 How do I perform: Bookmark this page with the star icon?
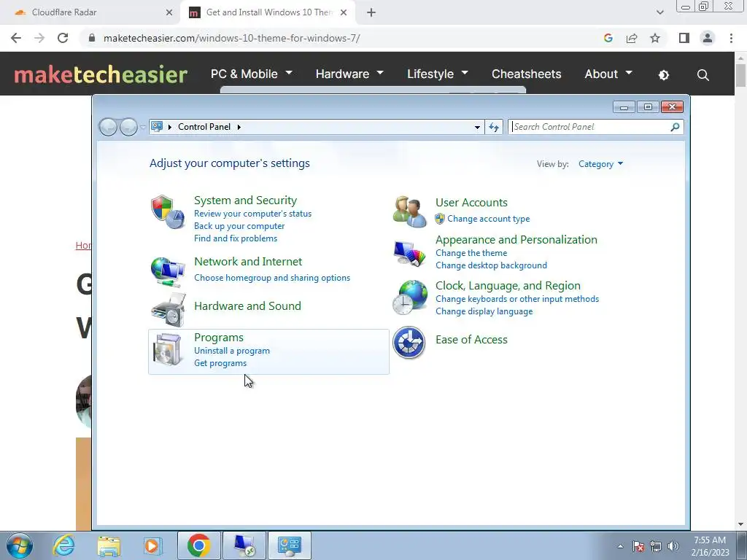pos(655,38)
